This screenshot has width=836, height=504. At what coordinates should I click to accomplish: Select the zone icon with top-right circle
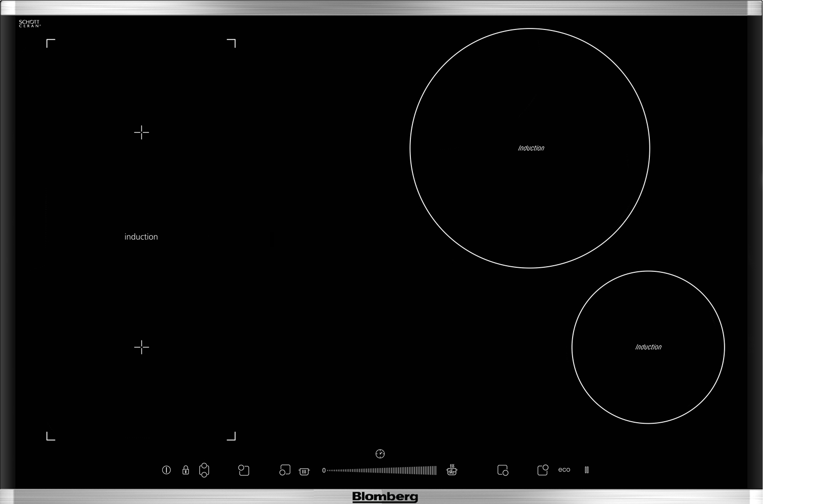(x=543, y=470)
